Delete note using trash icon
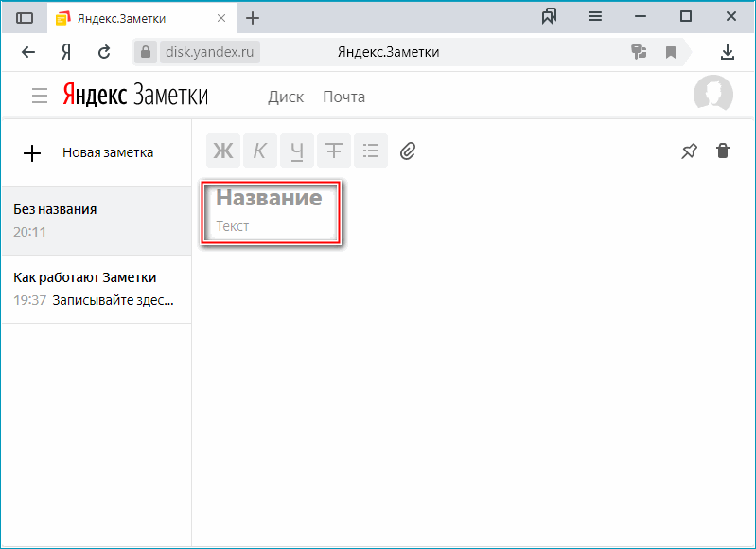The image size is (756, 549). click(x=723, y=151)
